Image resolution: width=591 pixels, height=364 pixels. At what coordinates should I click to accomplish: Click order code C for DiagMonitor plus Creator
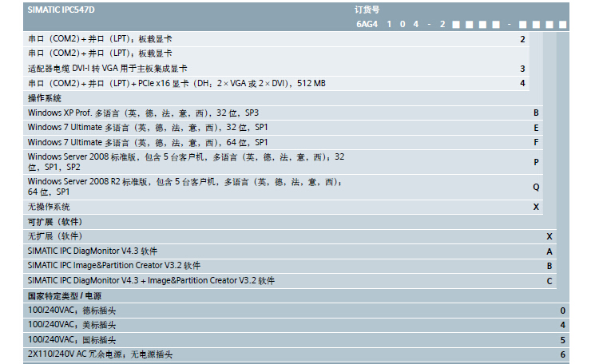pos(549,281)
